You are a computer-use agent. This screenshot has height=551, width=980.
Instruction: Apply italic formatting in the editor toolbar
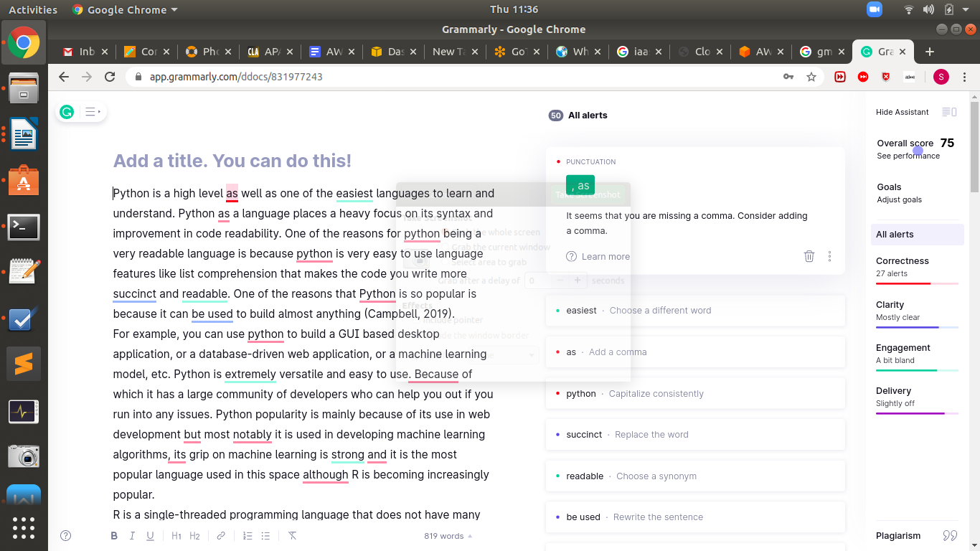pos(132,535)
